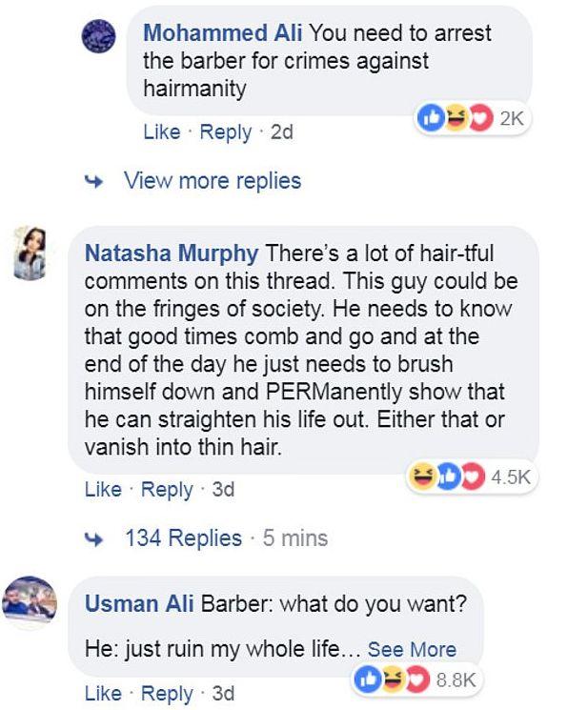Like Mohammed Ali's comment
Viewport: 588px width, 710px height.
[161, 132]
